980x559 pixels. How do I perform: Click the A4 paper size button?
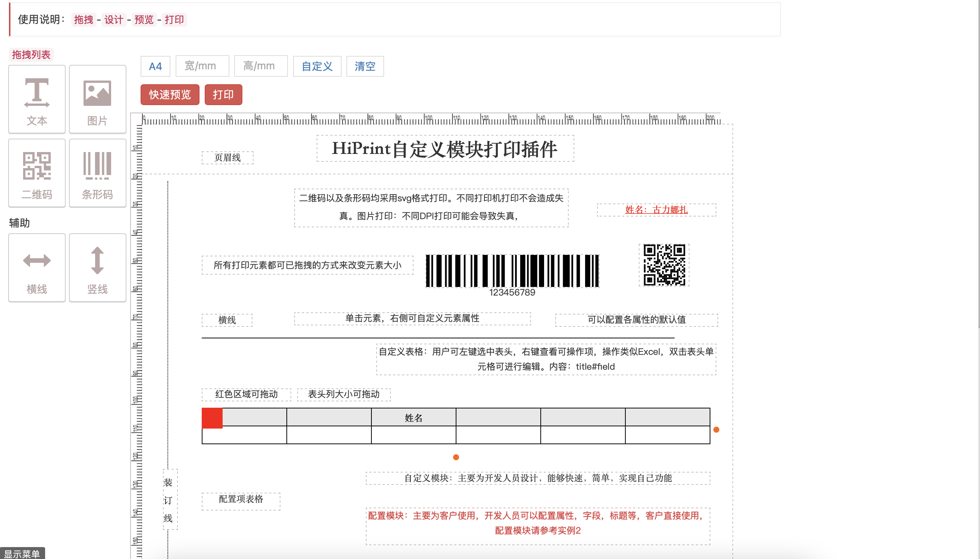coord(155,66)
